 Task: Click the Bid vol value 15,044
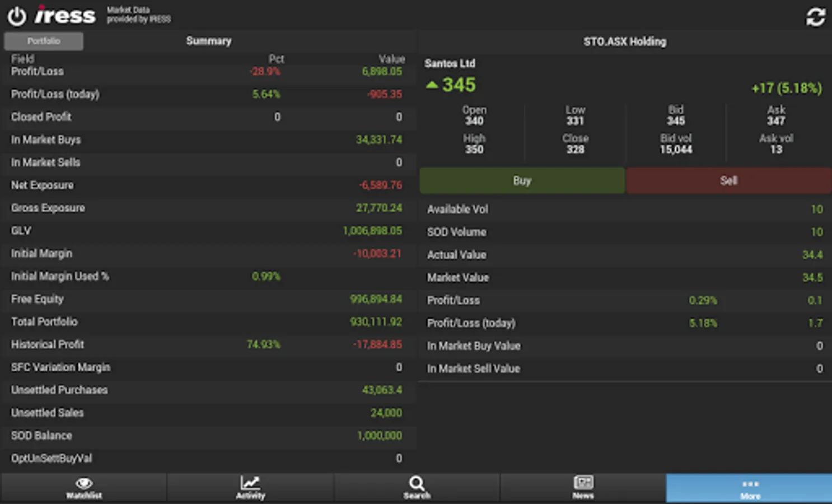(676, 150)
